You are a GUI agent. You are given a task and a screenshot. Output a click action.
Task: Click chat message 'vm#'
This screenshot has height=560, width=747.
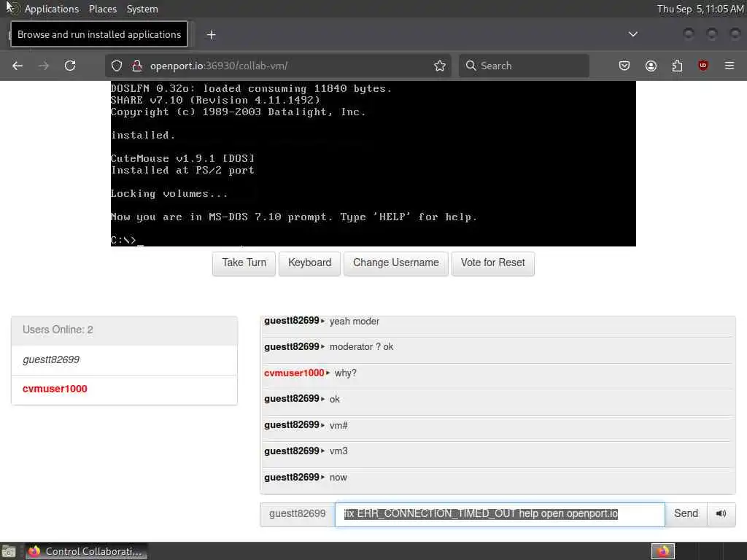[338, 425]
